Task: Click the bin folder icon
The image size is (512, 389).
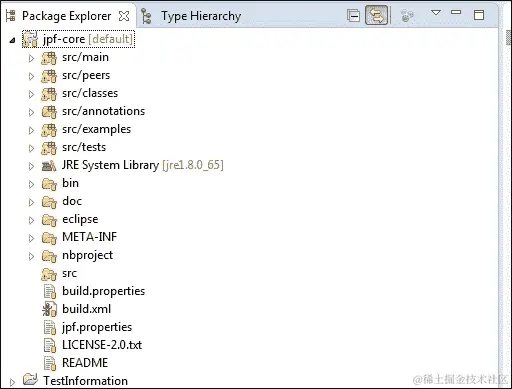Action: 49,184
